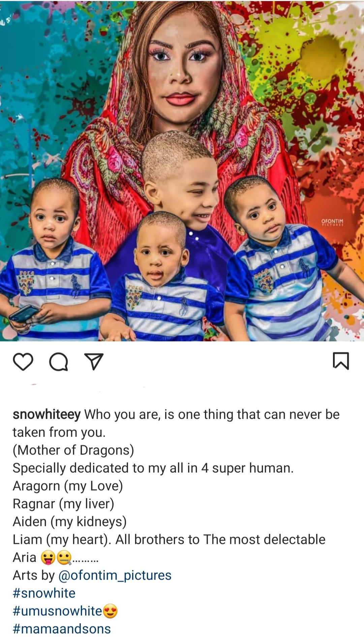Screen dimensions: 364x640
Task: Open the #mamaandsons hashtag
Action: click(x=62, y=629)
